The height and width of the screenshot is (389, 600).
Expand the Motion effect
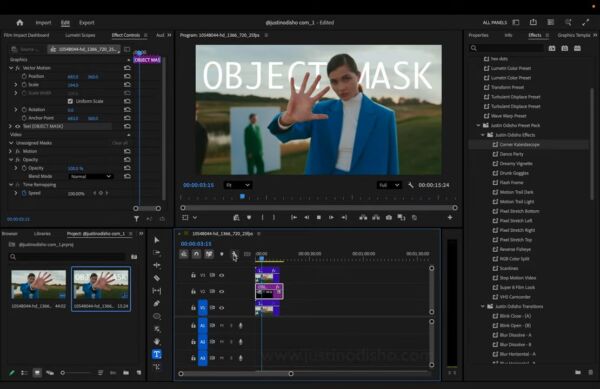[11, 151]
